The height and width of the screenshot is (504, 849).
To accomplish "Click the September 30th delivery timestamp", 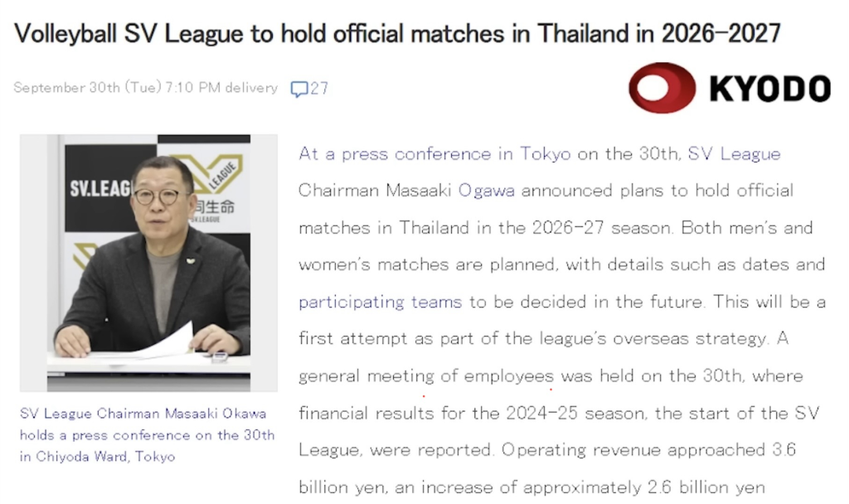I will [x=145, y=88].
